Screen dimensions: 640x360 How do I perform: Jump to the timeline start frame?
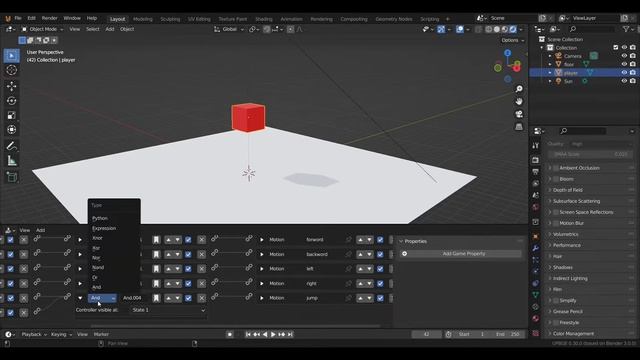248,335
